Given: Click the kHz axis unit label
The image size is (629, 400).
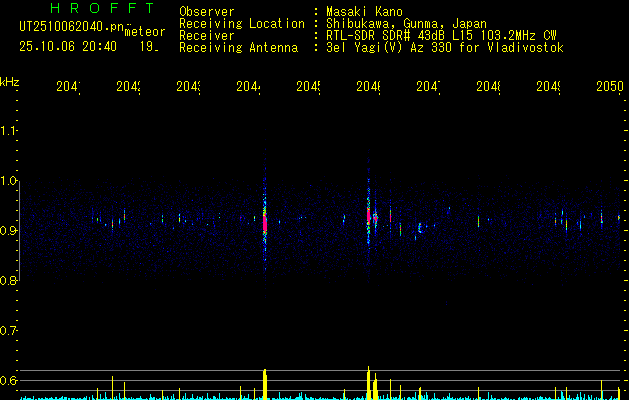Looking at the screenshot, I should coord(9,82).
